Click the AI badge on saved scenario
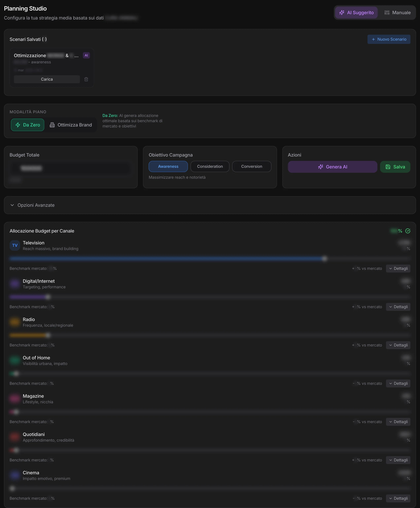This screenshot has height=508, width=420. coord(86,55)
